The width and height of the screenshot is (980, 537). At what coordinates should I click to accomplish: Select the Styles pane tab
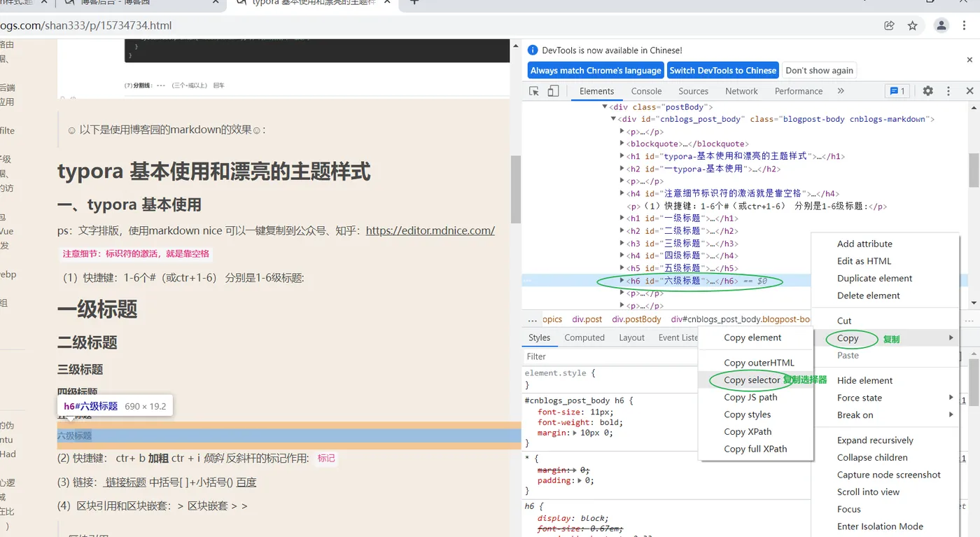tap(539, 337)
